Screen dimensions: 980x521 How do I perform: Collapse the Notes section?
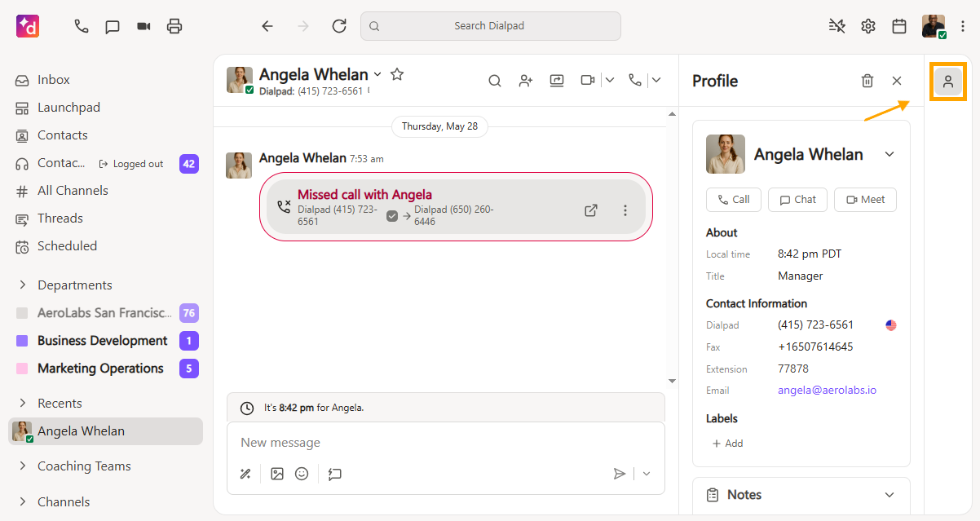pos(890,495)
